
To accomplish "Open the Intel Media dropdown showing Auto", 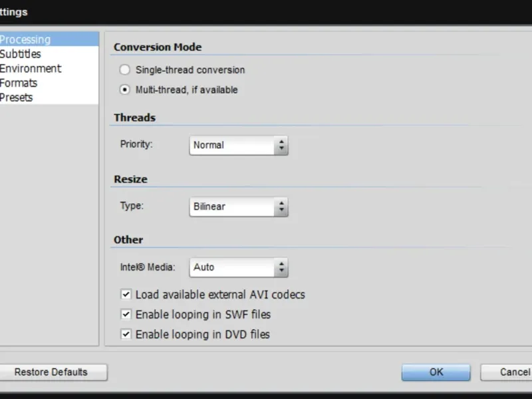I will [233, 267].
